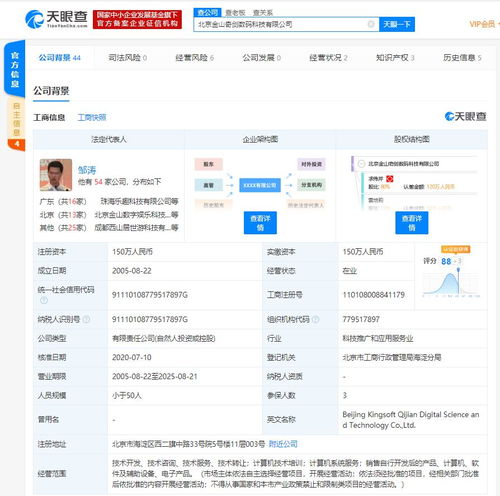Click the score distribution curve chart

point(451,284)
